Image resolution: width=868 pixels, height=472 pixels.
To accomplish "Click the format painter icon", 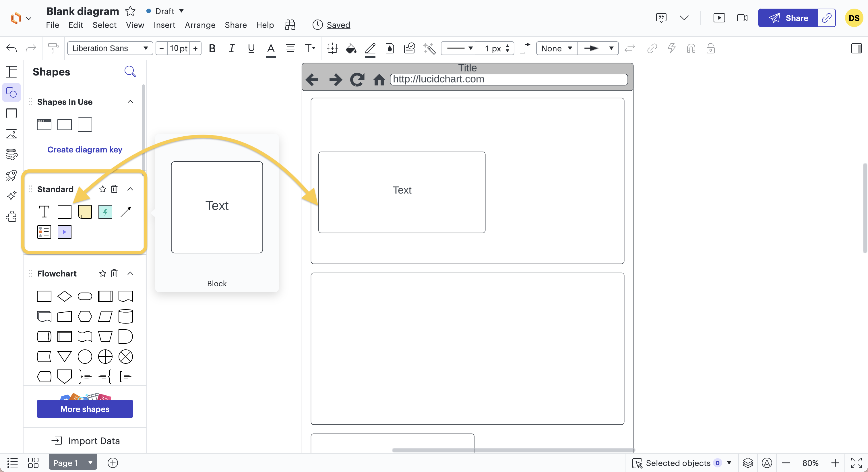I will [53, 49].
